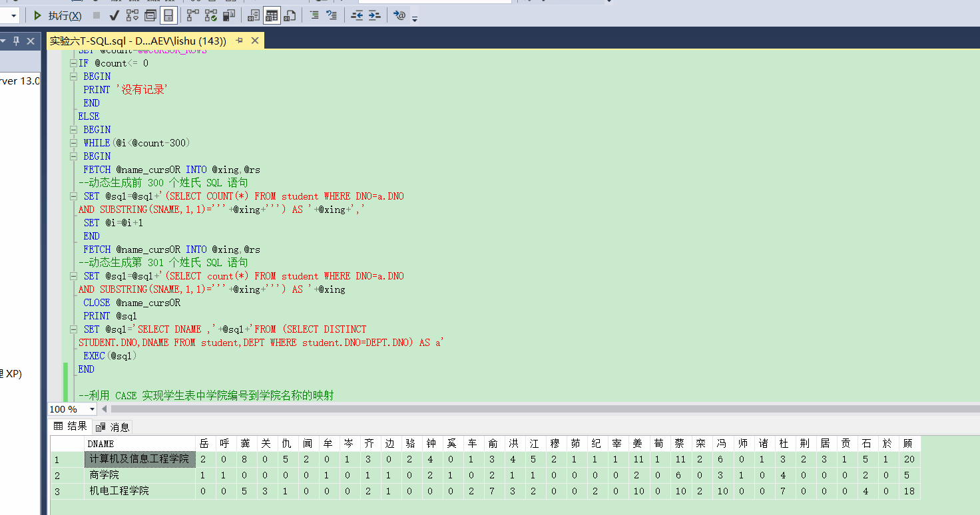Click the Cancel executing query stop icon
The width and height of the screenshot is (980, 515).
coord(97,15)
